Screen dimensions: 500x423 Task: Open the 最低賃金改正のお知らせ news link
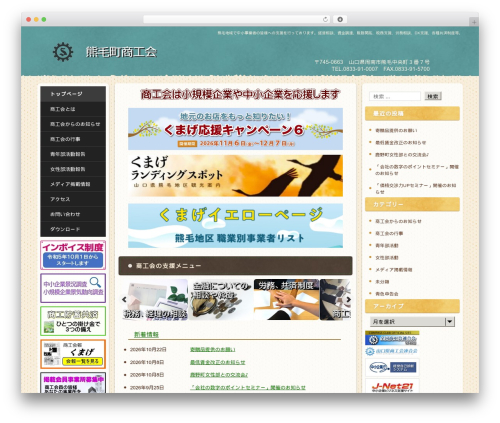coord(217,362)
